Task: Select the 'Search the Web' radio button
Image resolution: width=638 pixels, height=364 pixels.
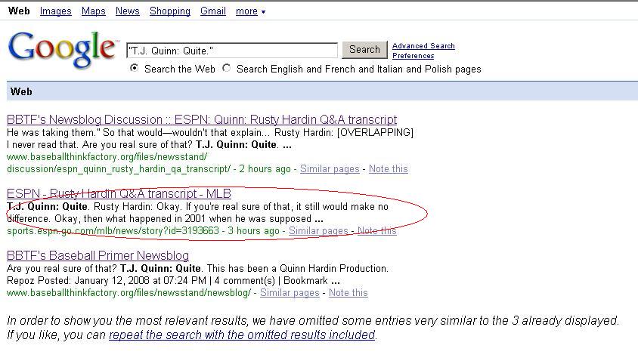Action: [135, 69]
